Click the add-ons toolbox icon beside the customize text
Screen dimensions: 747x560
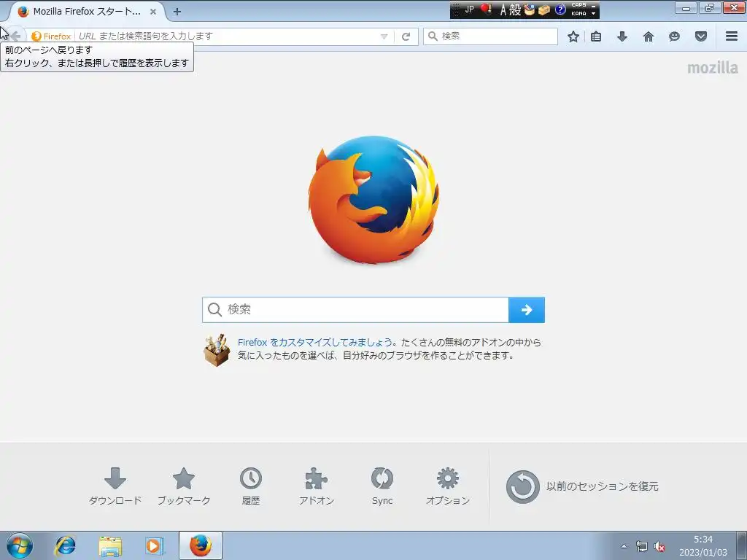(217, 350)
